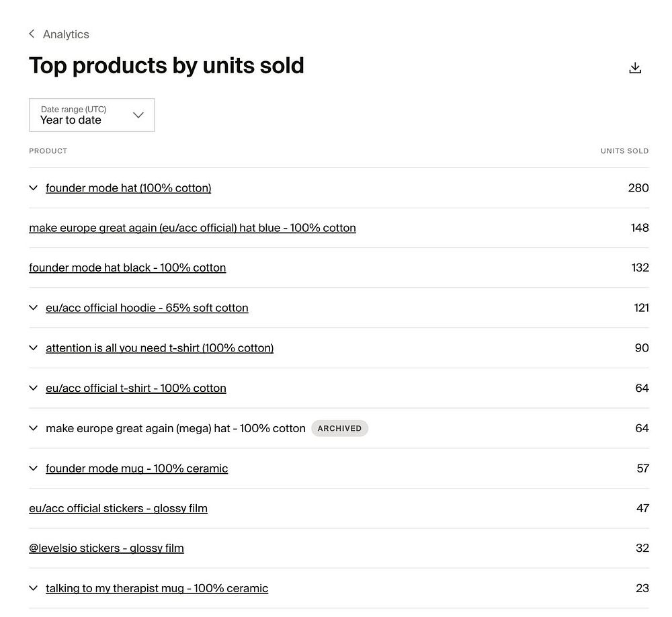Expand talking to my therapist mug row

pyautogui.click(x=34, y=589)
